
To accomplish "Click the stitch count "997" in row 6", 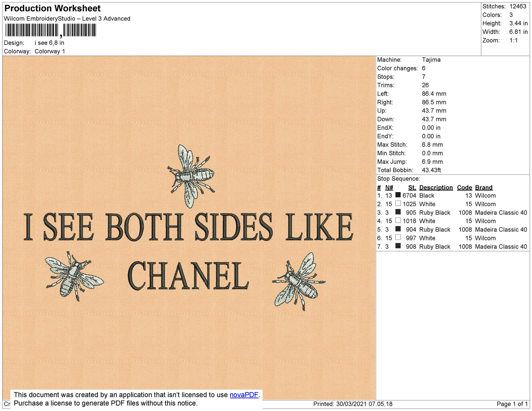I will [x=411, y=238].
